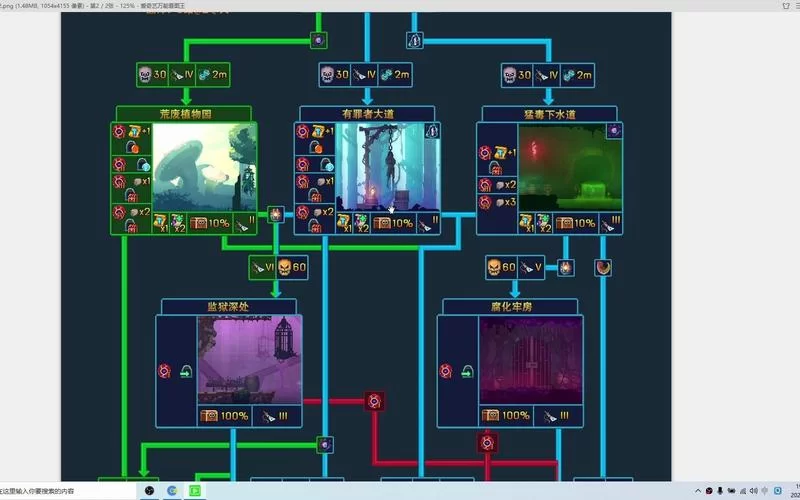Click gear level V above 腐化牢房
Viewport: 800px width, 500px height.
click(x=531, y=267)
